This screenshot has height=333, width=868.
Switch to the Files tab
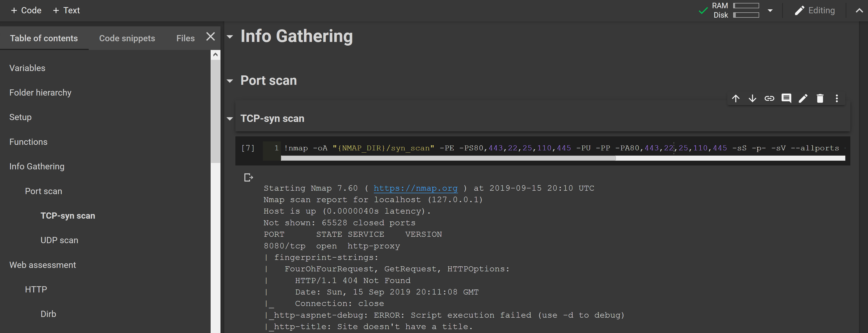[x=185, y=38]
